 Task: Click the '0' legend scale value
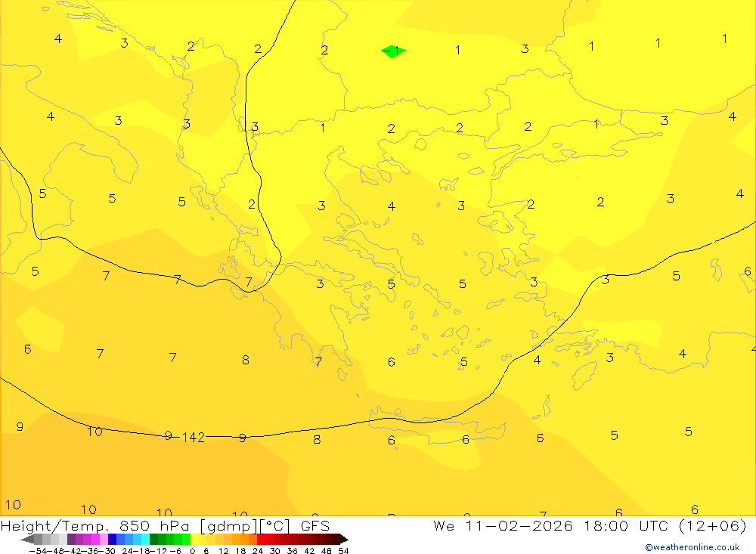(192, 551)
